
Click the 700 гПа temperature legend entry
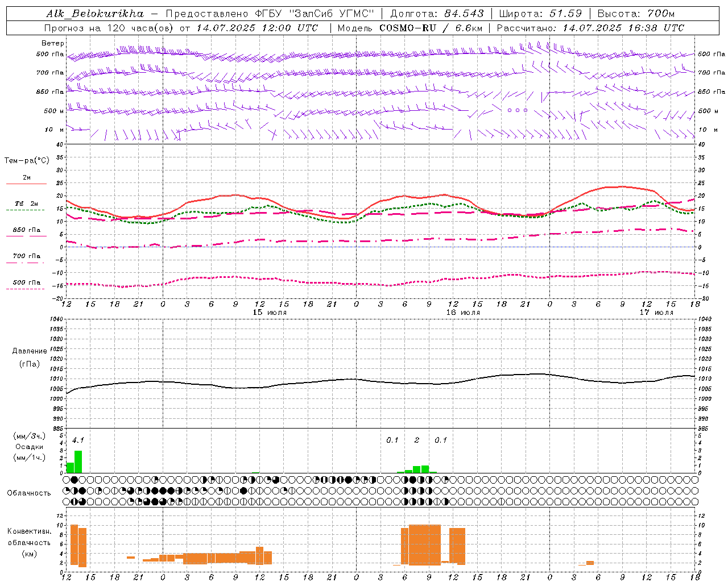pos(26,256)
